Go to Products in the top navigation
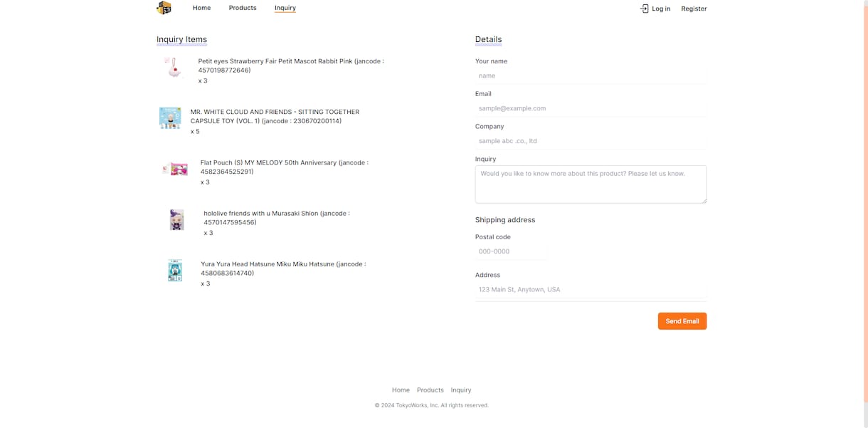Image resolution: width=868 pixels, height=428 pixels. tap(243, 8)
